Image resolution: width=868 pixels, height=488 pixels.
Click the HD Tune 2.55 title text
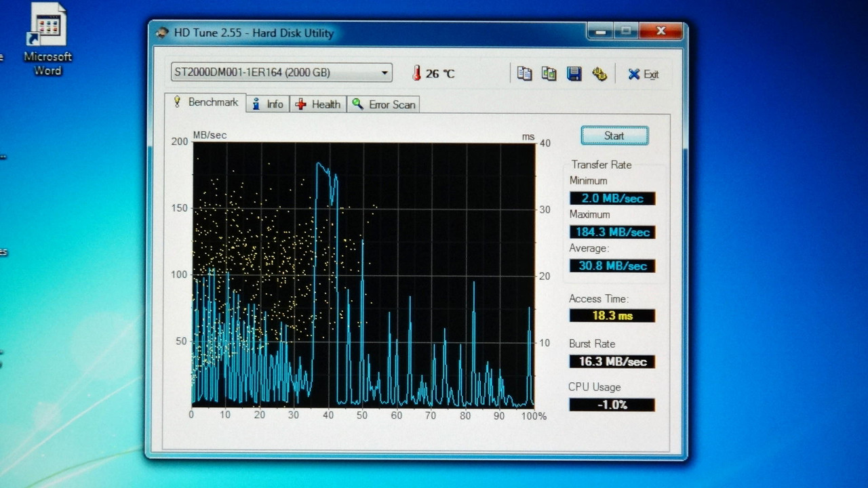pos(254,33)
